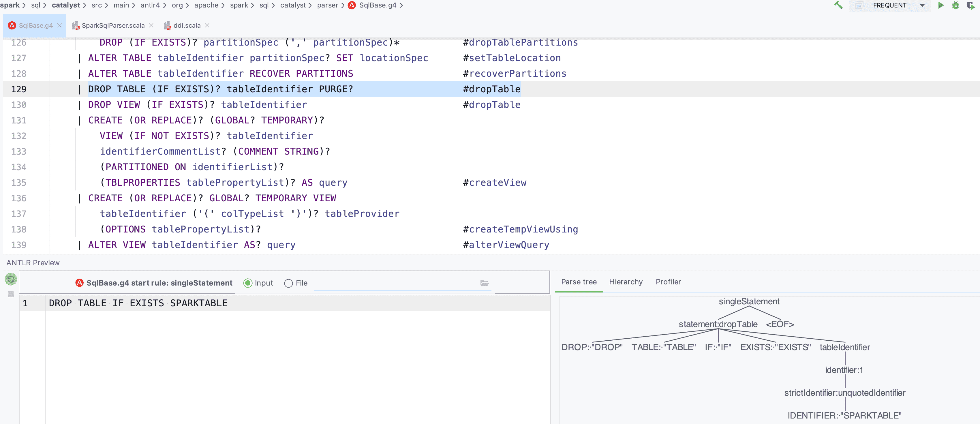Click the file path input field

pyautogui.click(x=396, y=283)
